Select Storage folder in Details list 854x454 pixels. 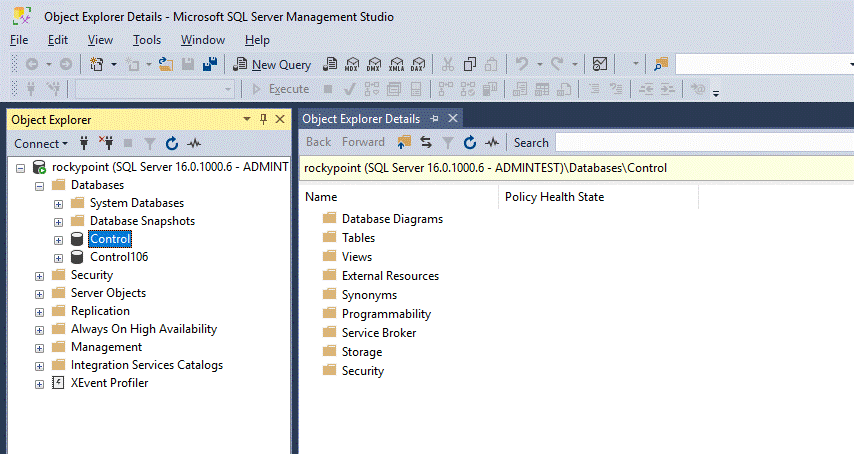click(362, 352)
